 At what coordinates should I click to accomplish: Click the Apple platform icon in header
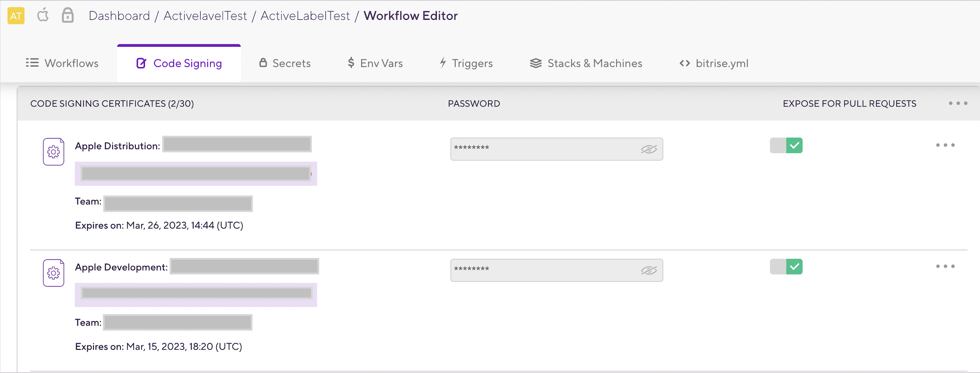pos(43,16)
